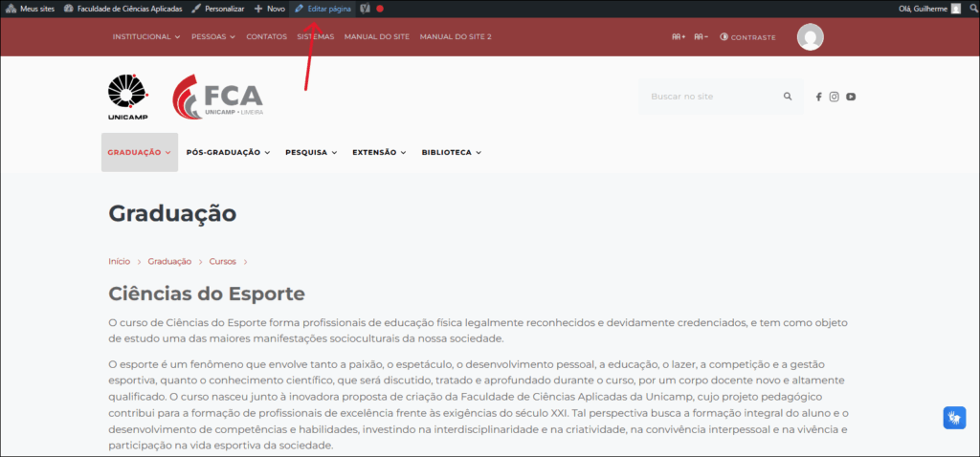Click the Cursos breadcrumb link

point(222,261)
